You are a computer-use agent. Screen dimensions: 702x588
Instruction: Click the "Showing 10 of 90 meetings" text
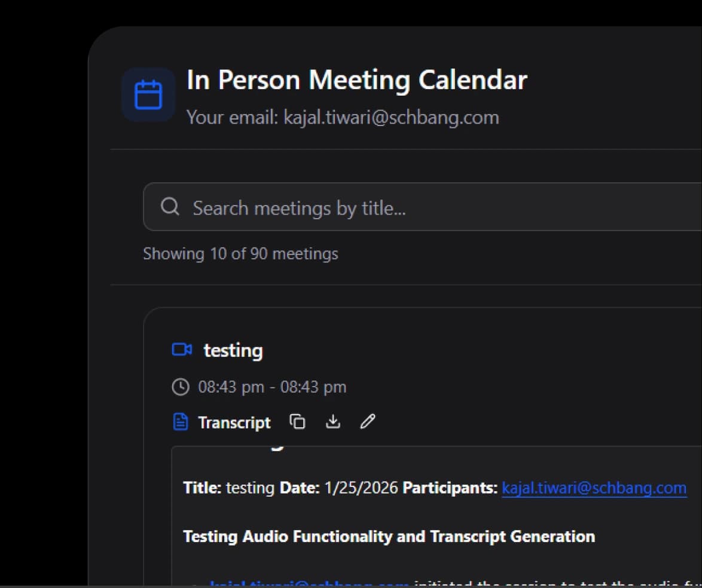(x=240, y=253)
